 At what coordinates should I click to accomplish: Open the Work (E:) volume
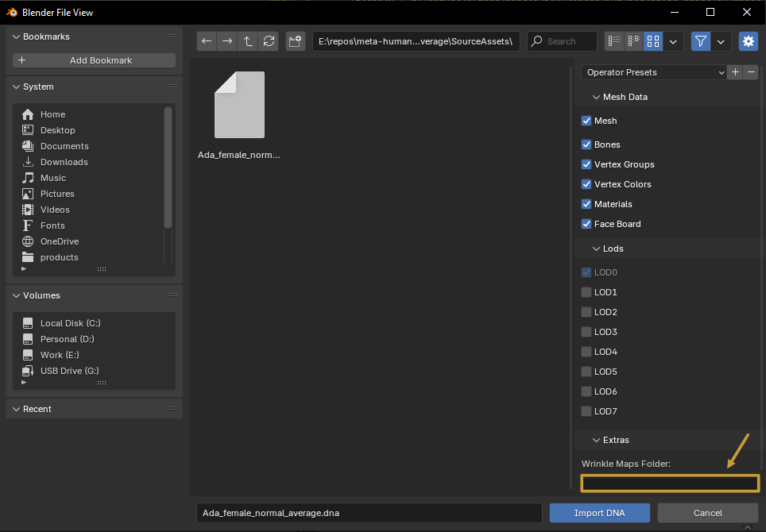(x=60, y=355)
